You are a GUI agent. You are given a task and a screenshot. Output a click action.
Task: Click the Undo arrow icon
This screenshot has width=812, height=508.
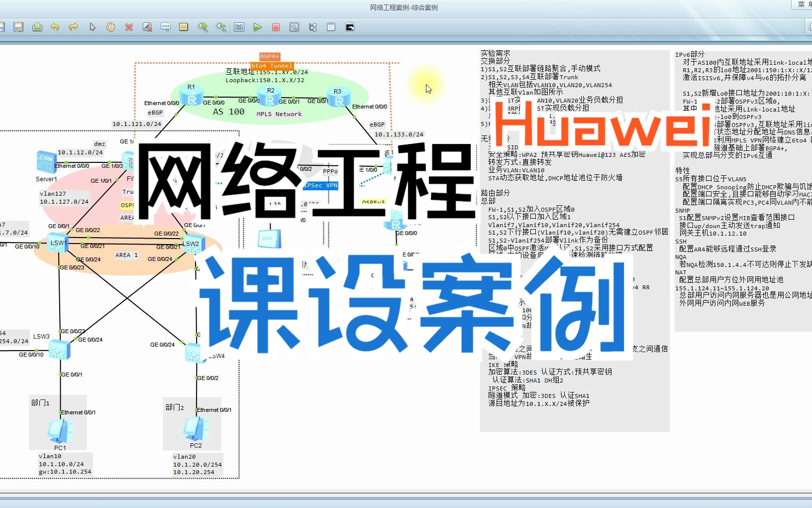click(55, 27)
